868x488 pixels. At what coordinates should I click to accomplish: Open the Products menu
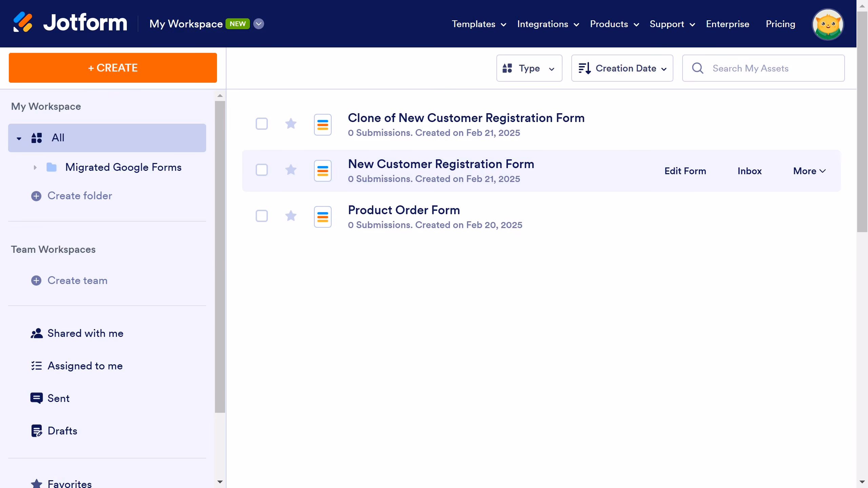[x=614, y=24]
